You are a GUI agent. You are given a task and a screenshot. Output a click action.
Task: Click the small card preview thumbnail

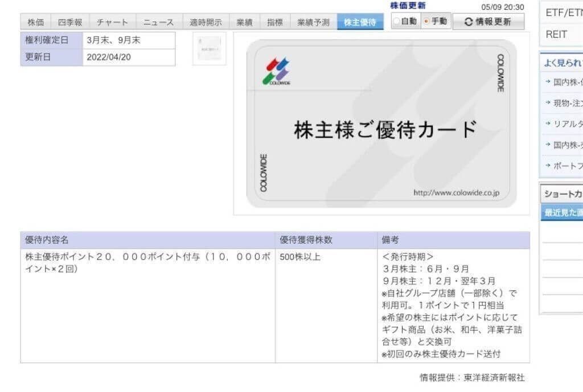coord(209,48)
